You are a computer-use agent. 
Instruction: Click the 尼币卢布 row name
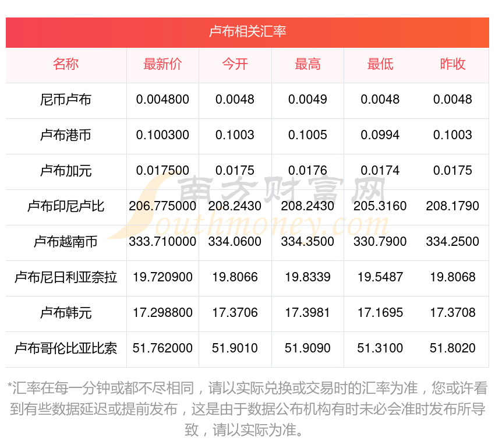tap(66, 100)
